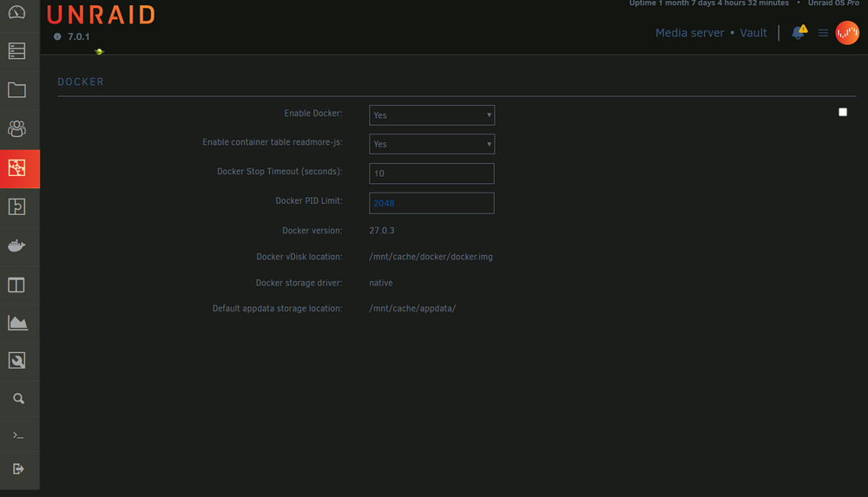Open the terminal prompt icon in sidebar
The height and width of the screenshot is (497, 868).
tap(18, 435)
